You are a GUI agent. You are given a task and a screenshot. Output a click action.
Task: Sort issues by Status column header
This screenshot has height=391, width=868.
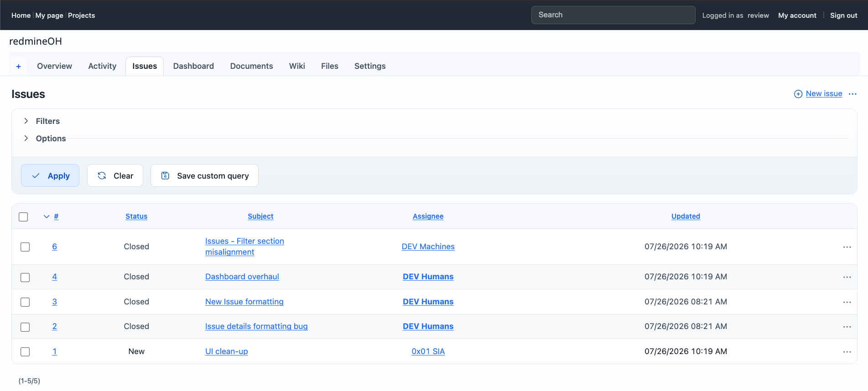136,216
